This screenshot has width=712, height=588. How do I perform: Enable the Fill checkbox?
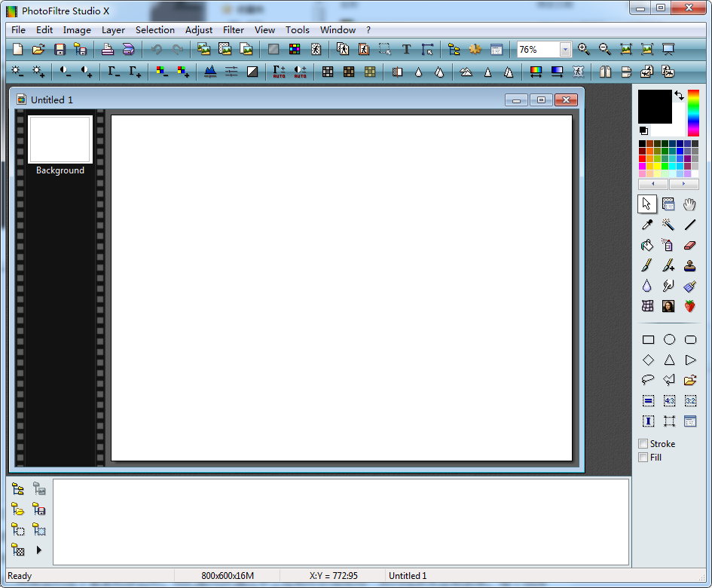click(643, 457)
